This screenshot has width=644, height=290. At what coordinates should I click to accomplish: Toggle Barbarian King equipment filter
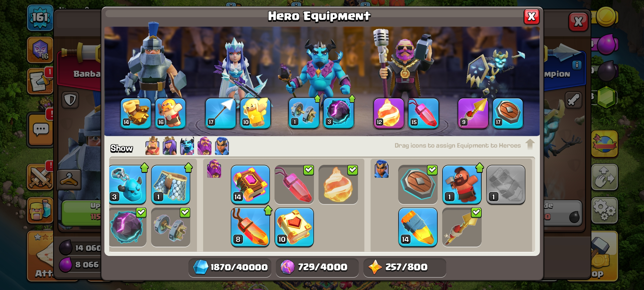pos(152,146)
